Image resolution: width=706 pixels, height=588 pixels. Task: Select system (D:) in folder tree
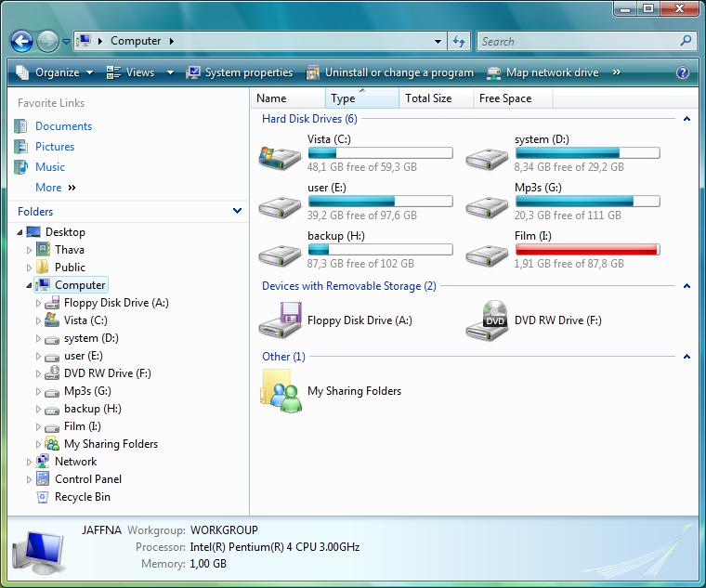pos(91,338)
